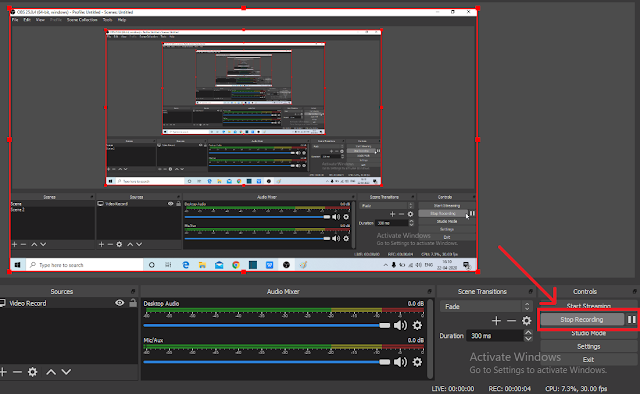Increase transition Duration with up stepper
The height and width of the screenshot is (394, 640).
(x=528, y=333)
